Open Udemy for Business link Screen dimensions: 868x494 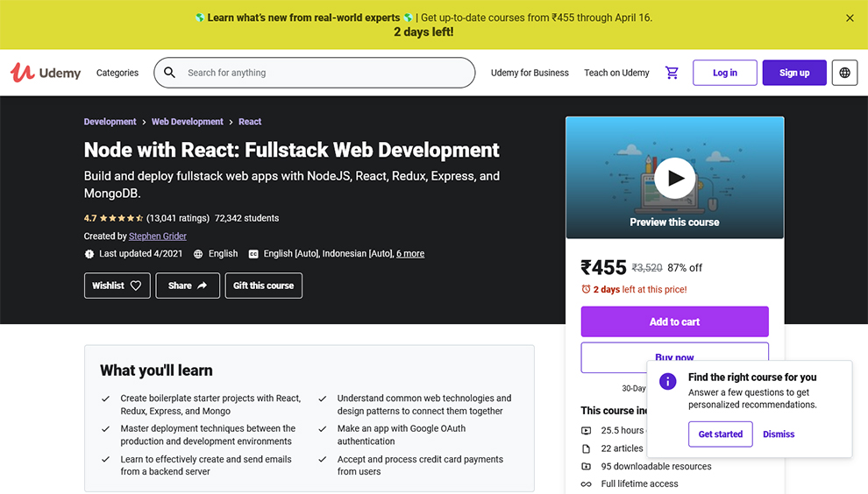pos(530,73)
